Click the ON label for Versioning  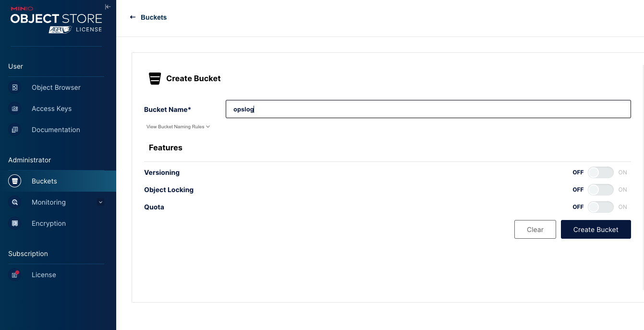pyautogui.click(x=622, y=172)
